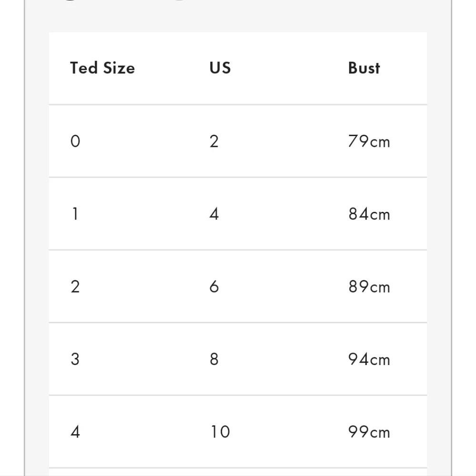This screenshot has height=476, width=476.
Task: Select Ted Size 4 cell in last row
Action: 75,432
